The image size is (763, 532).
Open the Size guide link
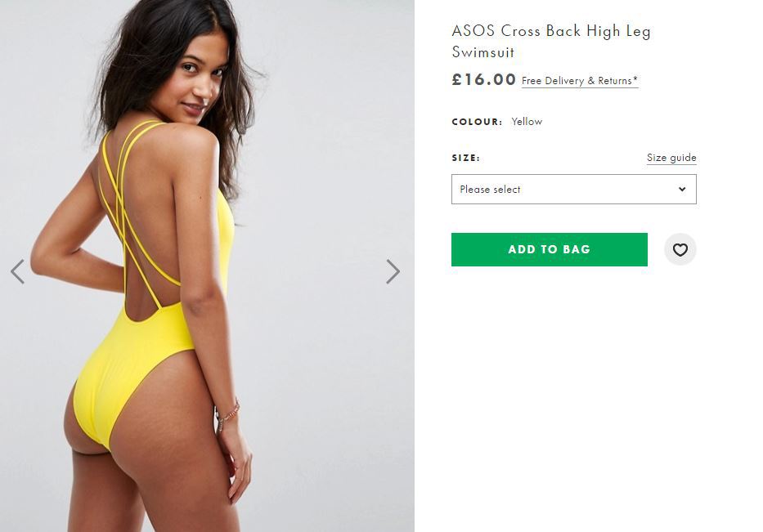(x=671, y=158)
